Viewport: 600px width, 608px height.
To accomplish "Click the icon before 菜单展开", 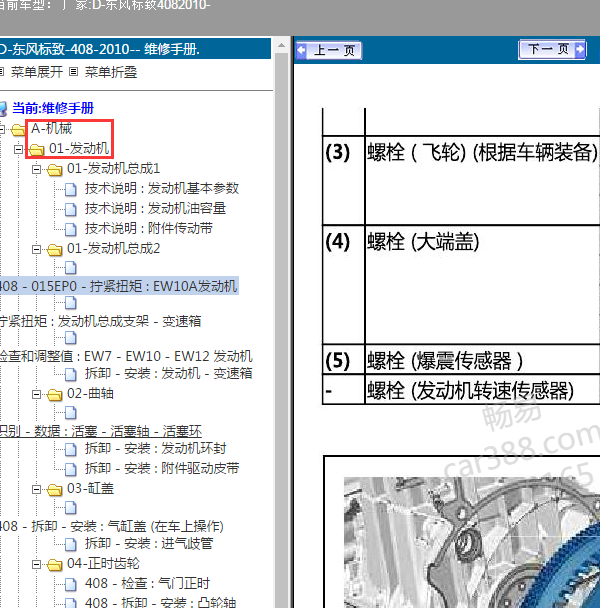I will coord(2,71).
